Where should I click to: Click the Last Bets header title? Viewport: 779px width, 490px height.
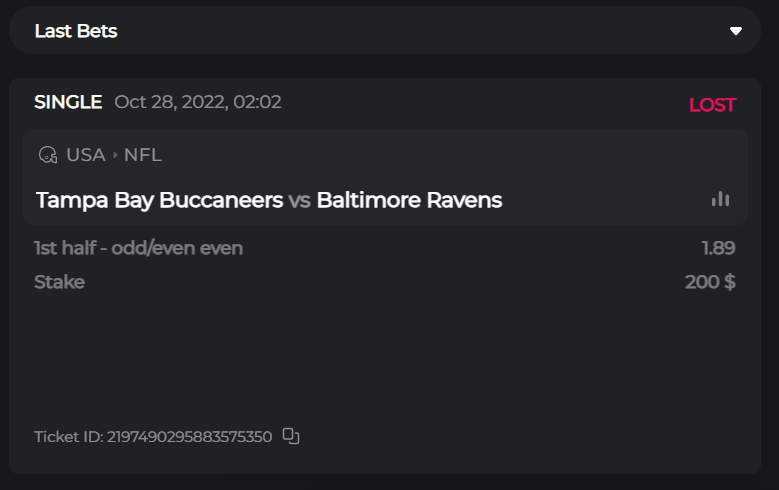pos(76,31)
